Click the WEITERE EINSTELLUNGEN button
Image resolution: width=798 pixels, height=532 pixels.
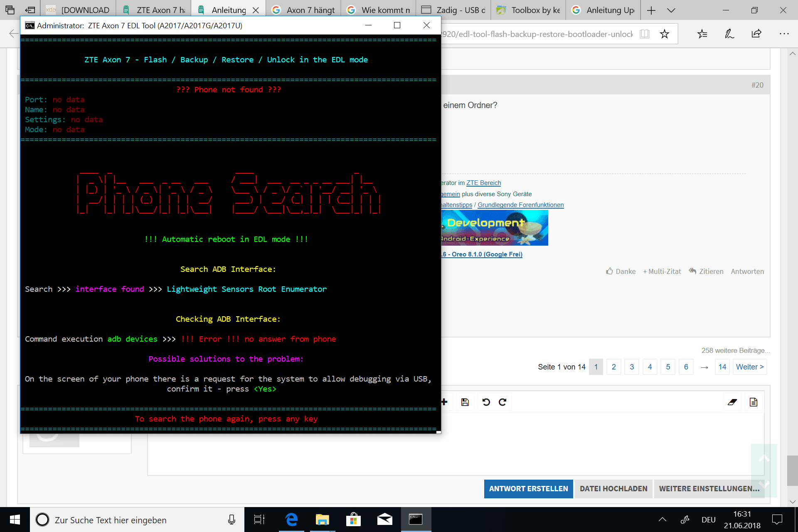709,489
